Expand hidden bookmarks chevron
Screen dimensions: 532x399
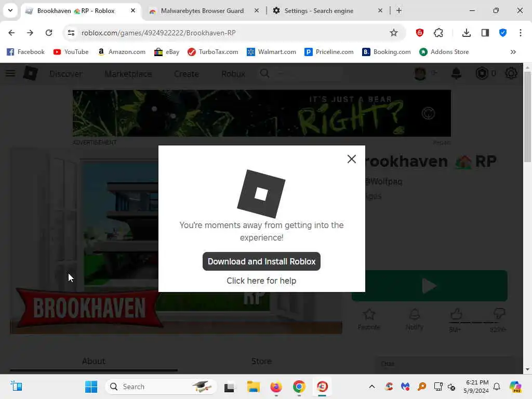click(x=513, y=52)
